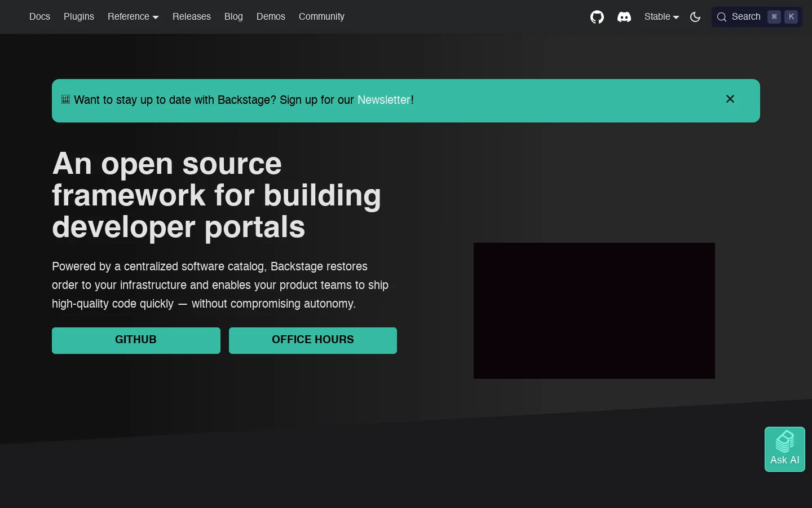Visit the Blog section

pos(233,17)
